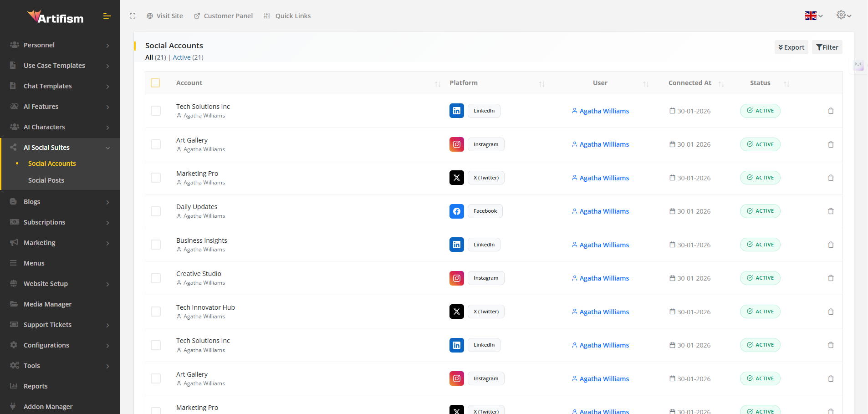Open the language selector dropdown

(813, 15)
